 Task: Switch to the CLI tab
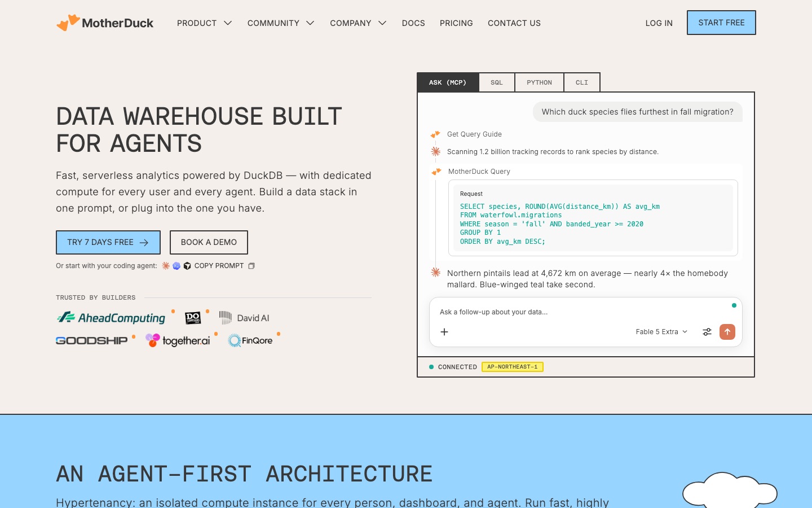(582, 82)
